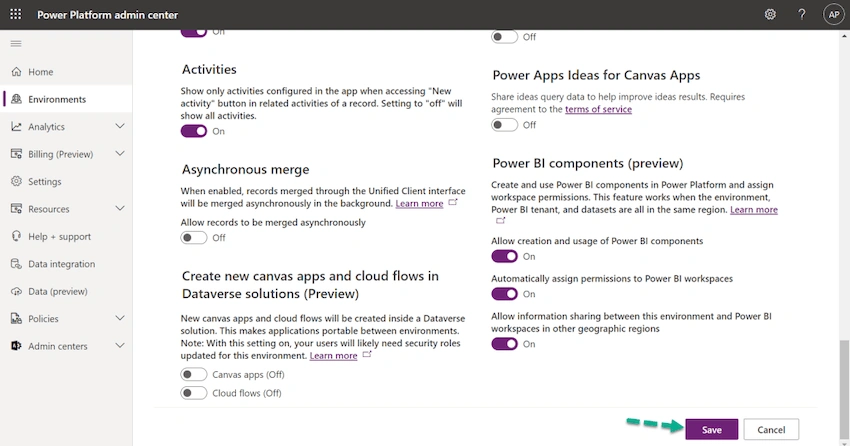The height and width of the screenshot is (446, 850).
Task: Click the Analytics chart icon
Action: pyautogui.click(x=16, y=126)
